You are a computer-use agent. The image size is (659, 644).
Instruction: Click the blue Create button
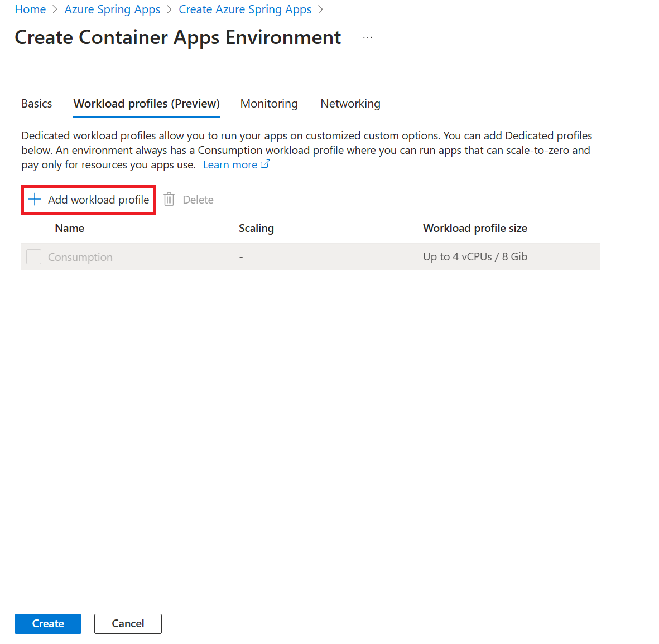tap(48, 624)
